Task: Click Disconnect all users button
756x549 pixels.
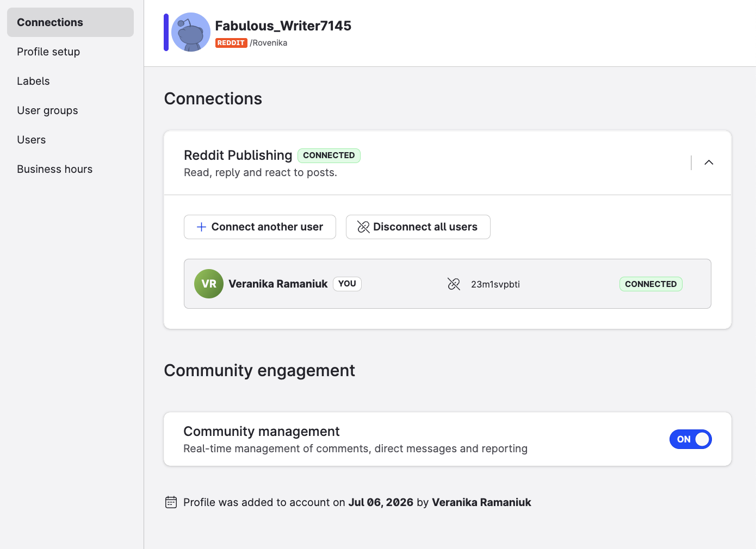Action: click(418, 227)
